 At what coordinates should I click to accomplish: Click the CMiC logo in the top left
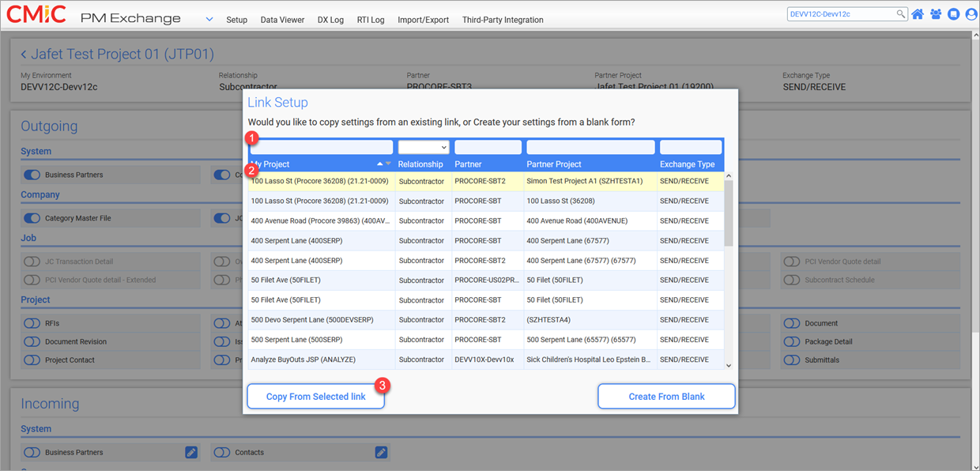coord(36,13)
